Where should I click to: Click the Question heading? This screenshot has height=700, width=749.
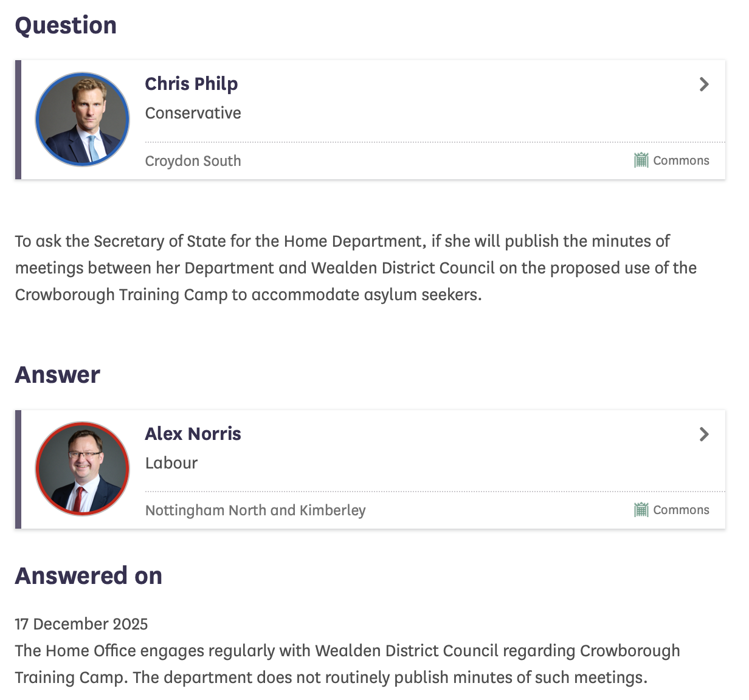coord(66,26)
